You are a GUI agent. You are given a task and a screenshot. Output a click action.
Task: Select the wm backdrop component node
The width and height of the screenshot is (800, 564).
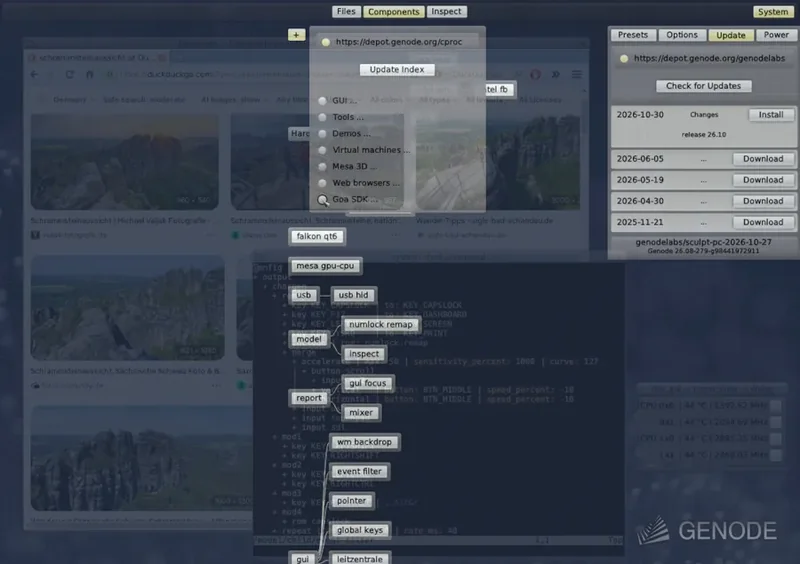tap(364, 442)
